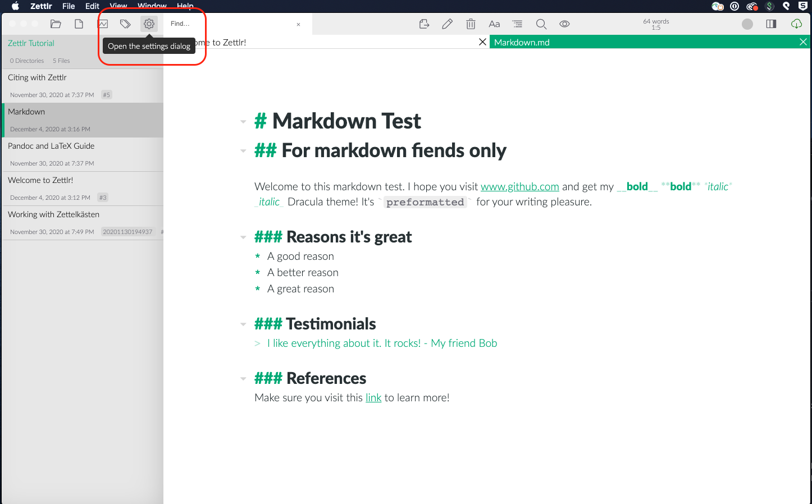
Task: Toggle the sidebar panel icon
Action: pos(771,24)
